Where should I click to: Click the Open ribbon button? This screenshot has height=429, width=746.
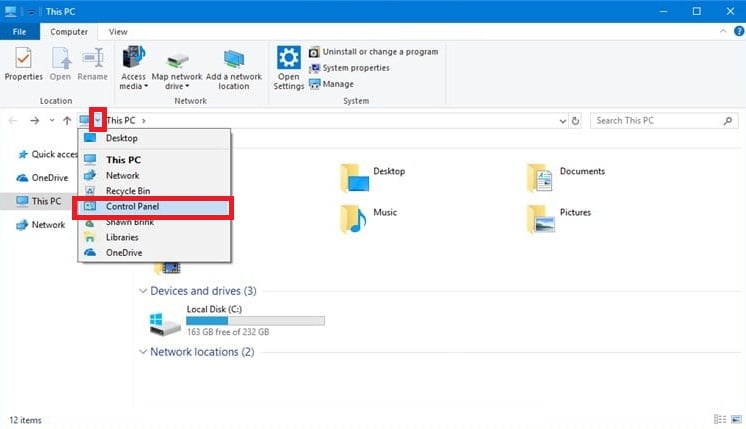click(60, 64)
